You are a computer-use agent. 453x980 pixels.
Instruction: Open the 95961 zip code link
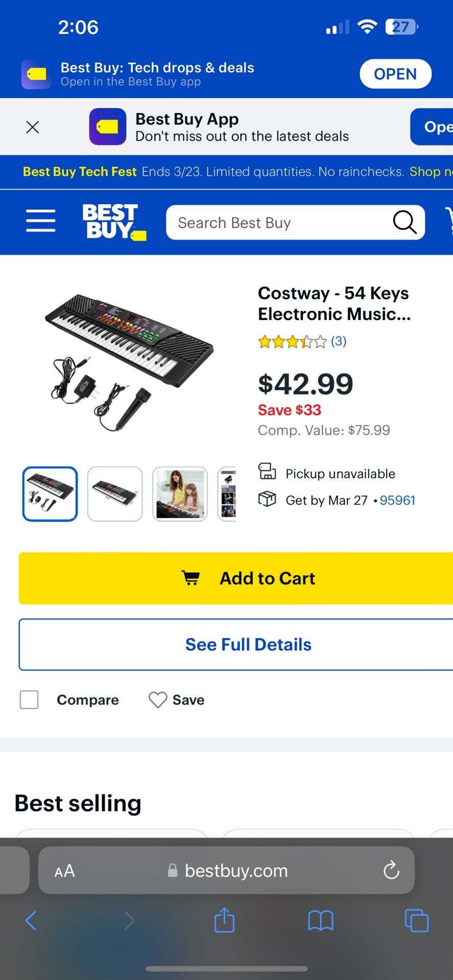[397, 500]
